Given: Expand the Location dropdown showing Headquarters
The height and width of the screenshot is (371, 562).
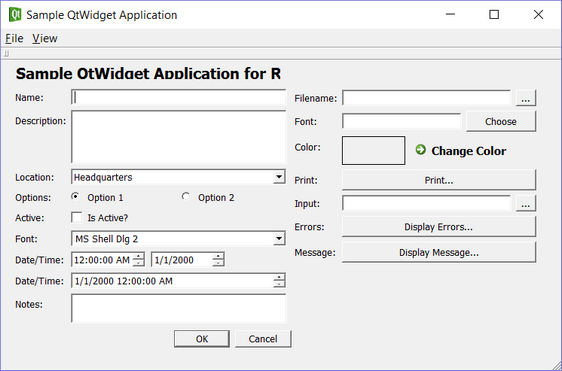Looking at the screenshot, I should point(279,177).
